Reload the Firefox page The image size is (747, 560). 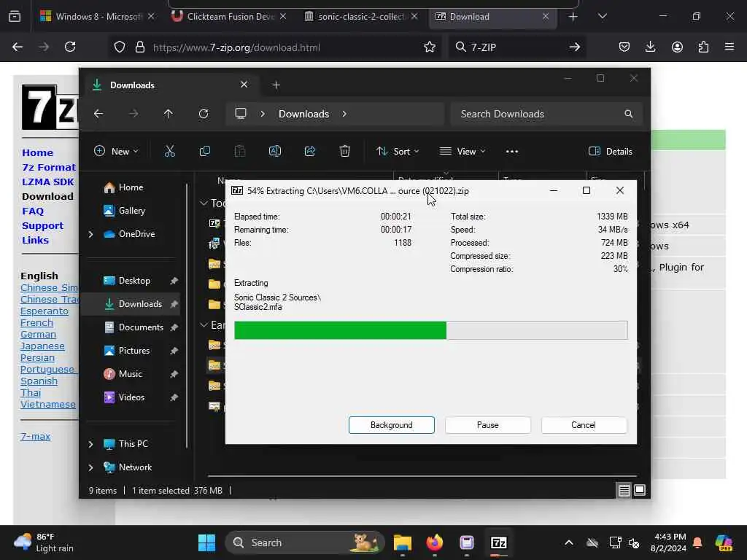point(70,47)
